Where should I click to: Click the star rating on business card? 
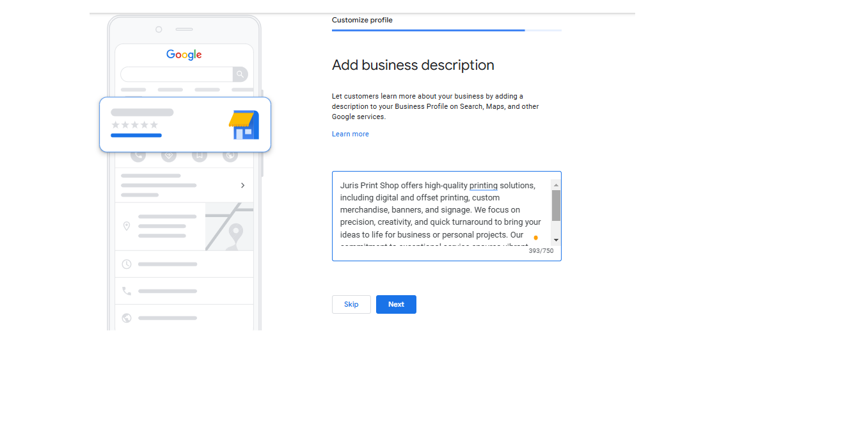(x=134, y=125)
